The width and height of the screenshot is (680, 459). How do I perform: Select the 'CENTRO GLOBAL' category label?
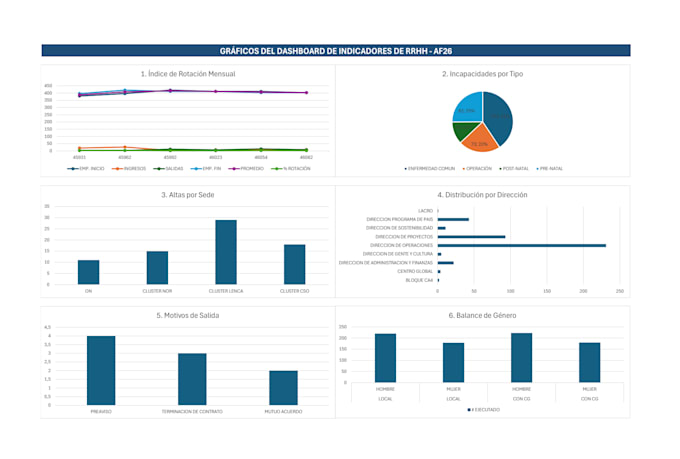pyautogui.click(x=415, y=271)
